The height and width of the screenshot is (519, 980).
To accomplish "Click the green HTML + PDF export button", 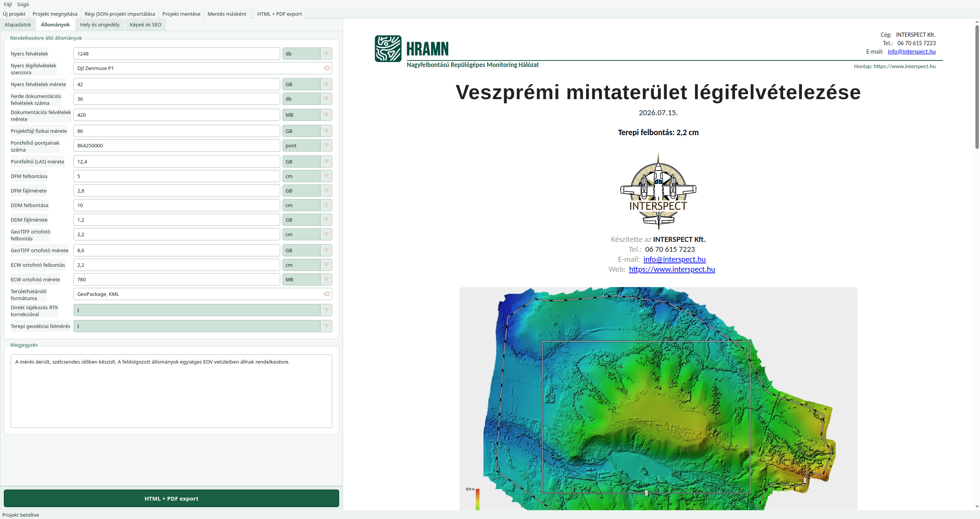I will [171, 498].
